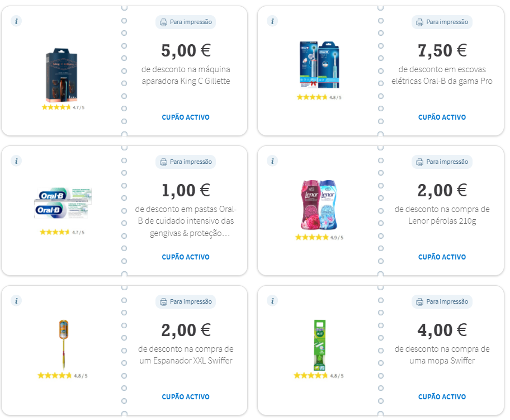The height and width of the screenshot is (420, 510).
Task: View the Oral-B toothpaste boxes image
Action: tap(63, 203)
